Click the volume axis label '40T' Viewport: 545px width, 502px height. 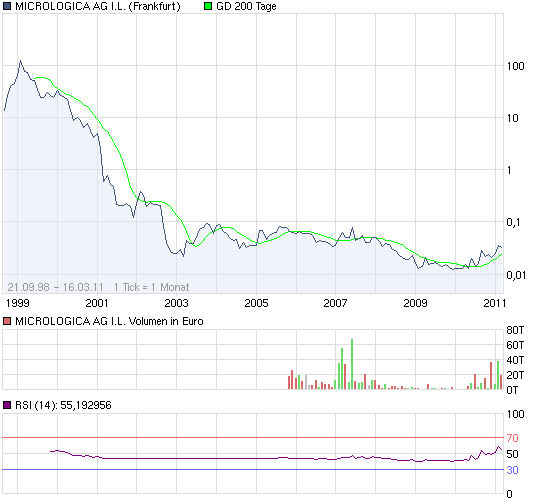[x=515, y=360]
